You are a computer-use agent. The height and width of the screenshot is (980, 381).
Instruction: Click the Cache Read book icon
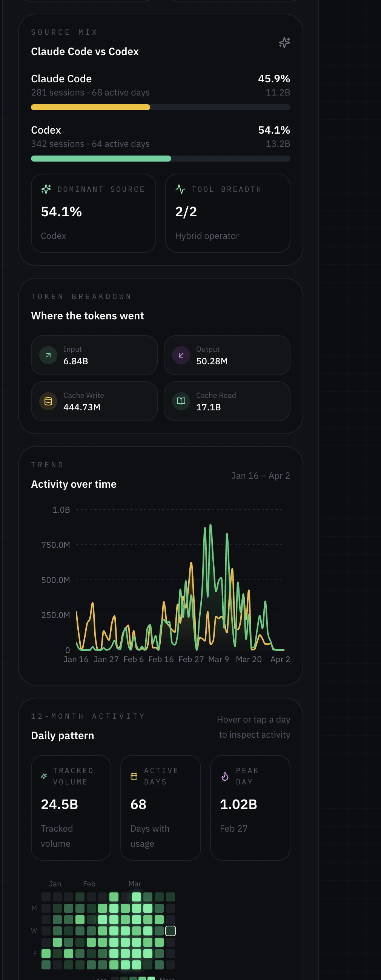(x=181, y=401)
